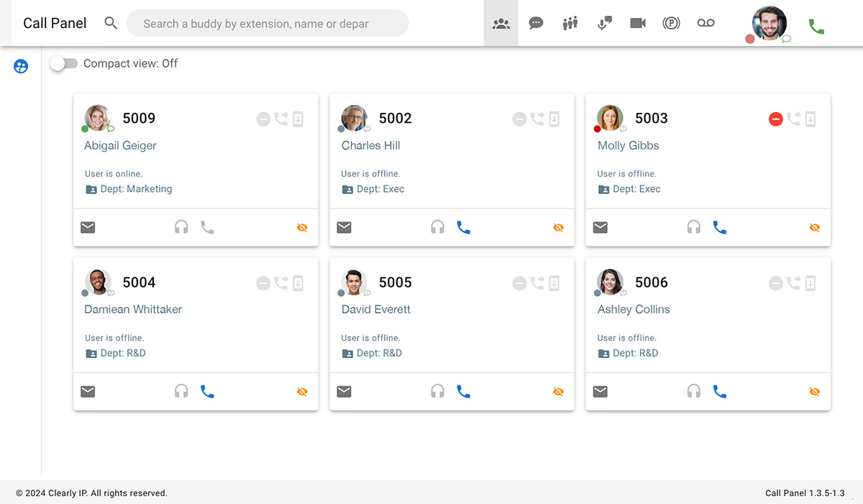Hide Ashley Collins card using eye icon

pos(814,392)
